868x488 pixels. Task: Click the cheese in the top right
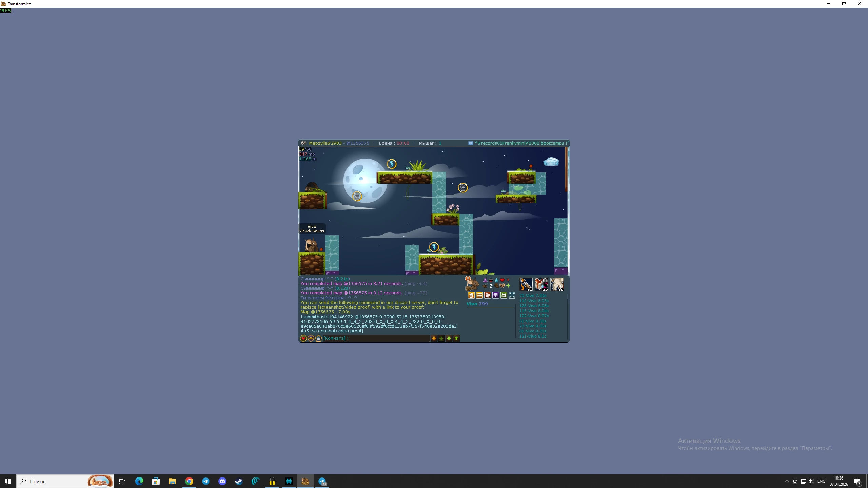click(551, 161)
